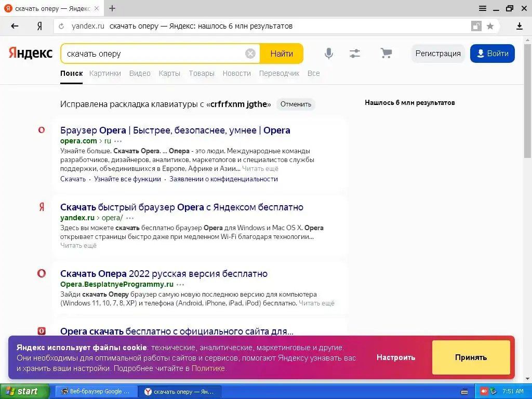Click the page protection icon in the address bar

point(476,26)
